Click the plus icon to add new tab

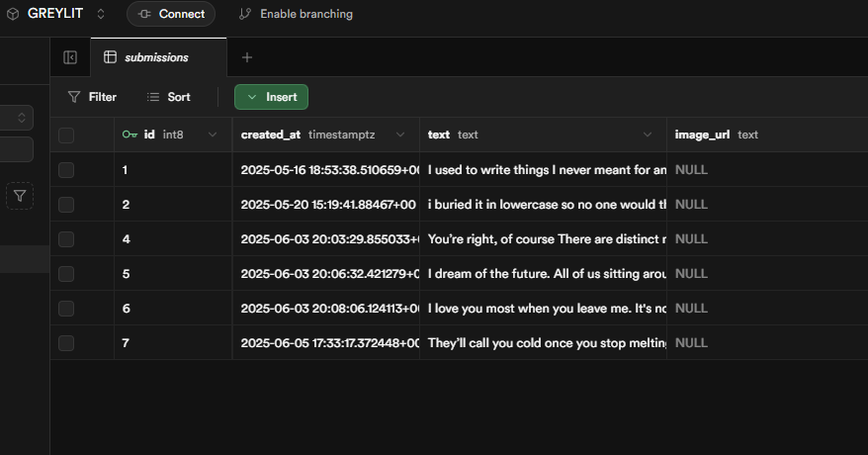click(247, 57)
